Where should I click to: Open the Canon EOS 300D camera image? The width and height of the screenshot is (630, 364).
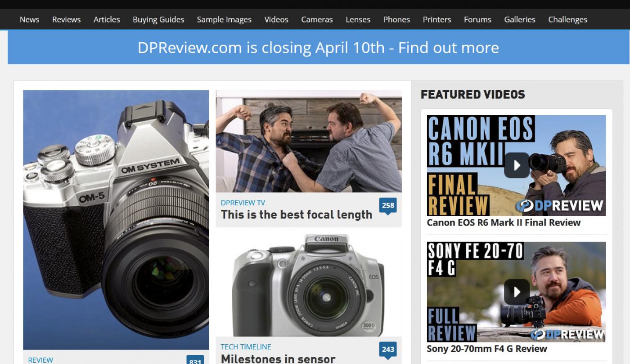309,285
